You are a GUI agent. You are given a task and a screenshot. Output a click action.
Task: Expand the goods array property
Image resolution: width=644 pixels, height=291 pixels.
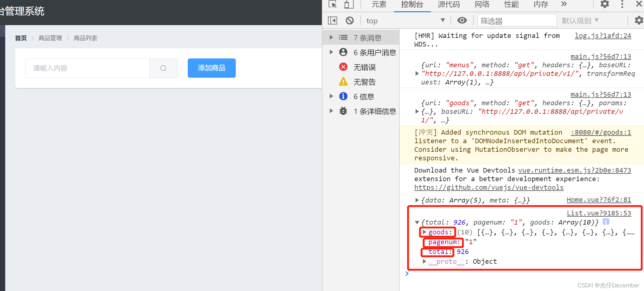(424, 232)
